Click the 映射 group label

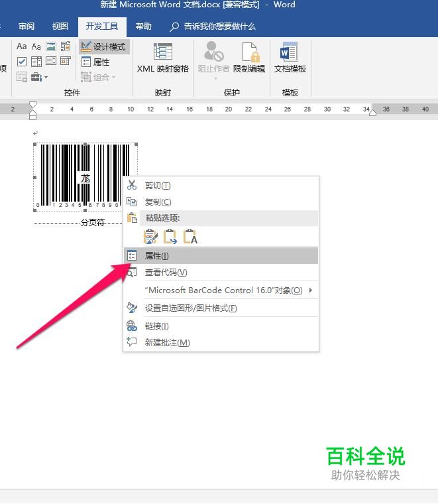click(163, 93)
